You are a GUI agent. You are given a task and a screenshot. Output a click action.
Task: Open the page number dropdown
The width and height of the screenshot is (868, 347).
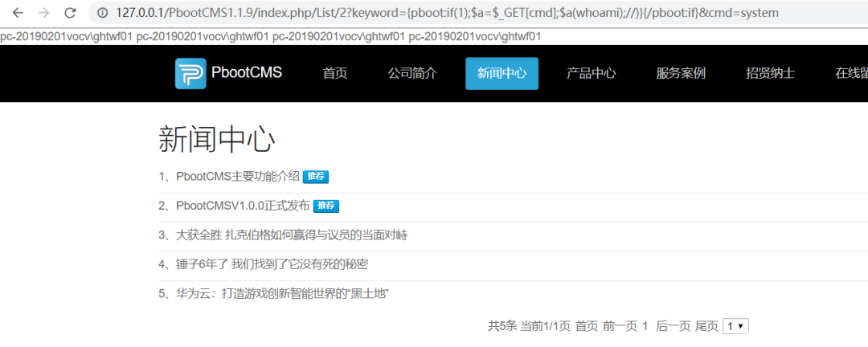(x=735, y=327)
